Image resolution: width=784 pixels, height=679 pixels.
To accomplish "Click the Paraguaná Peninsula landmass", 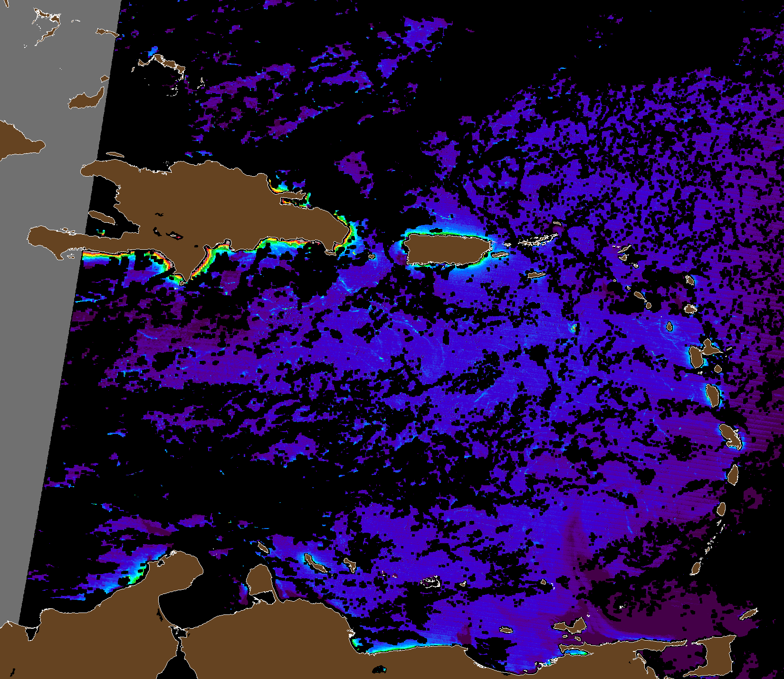I will coord(259,579).
